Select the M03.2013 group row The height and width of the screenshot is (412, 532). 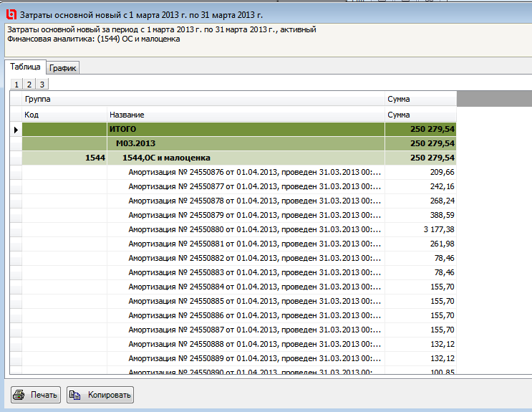tap(245, 143)
